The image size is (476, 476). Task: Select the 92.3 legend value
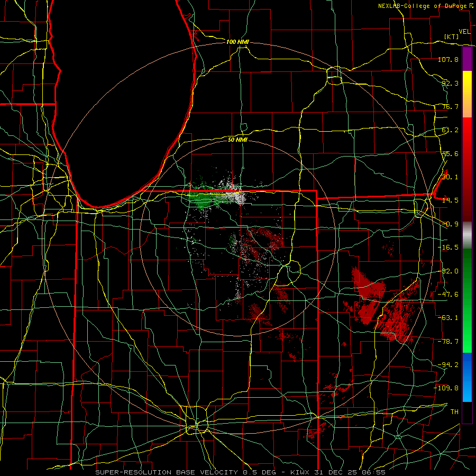click(x=450, y=83)
